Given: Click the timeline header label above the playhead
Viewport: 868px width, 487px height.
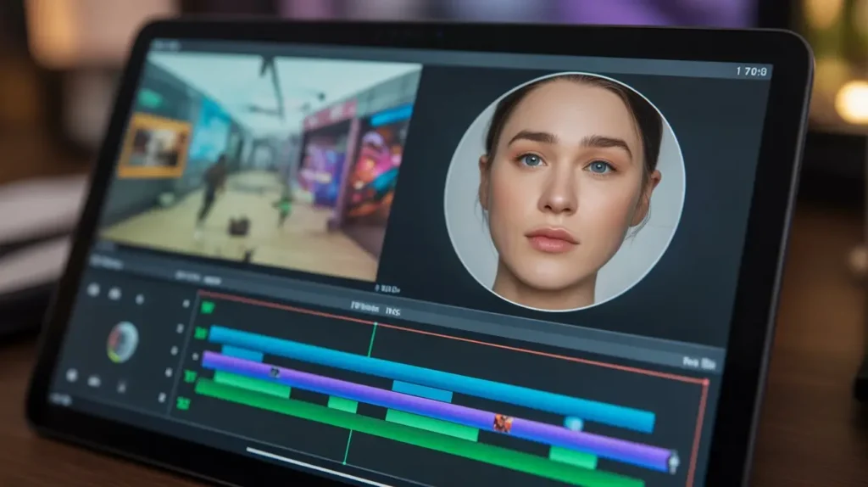Looking at the screenshot, I should coord(376,309).
